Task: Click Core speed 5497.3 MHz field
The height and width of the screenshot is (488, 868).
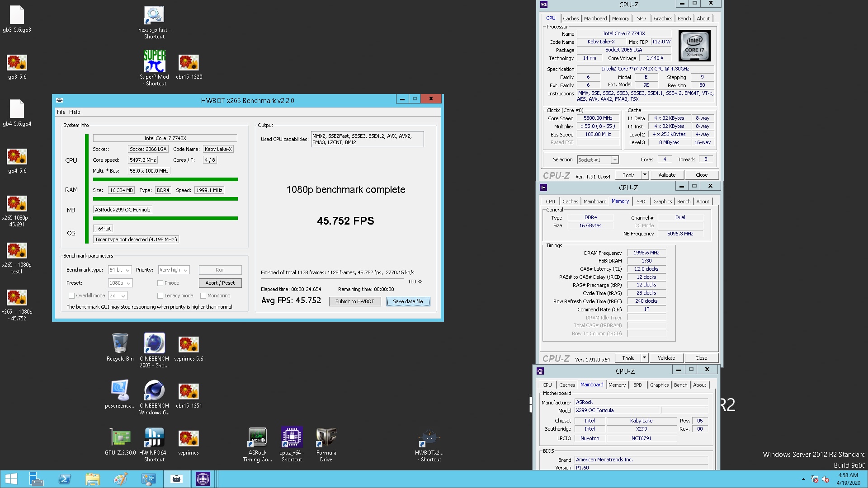Action: point(142,160)
